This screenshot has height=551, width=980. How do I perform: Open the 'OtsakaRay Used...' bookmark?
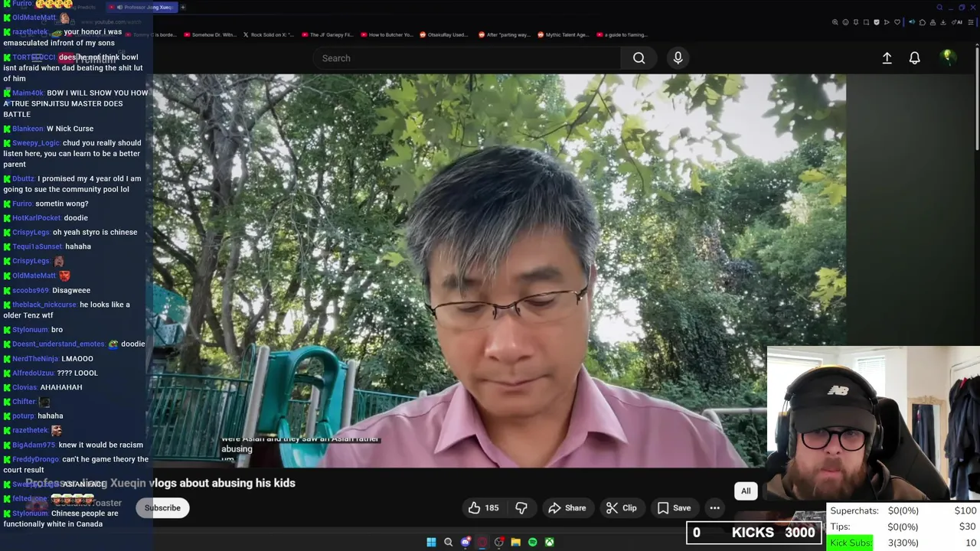tap(443, 34)
